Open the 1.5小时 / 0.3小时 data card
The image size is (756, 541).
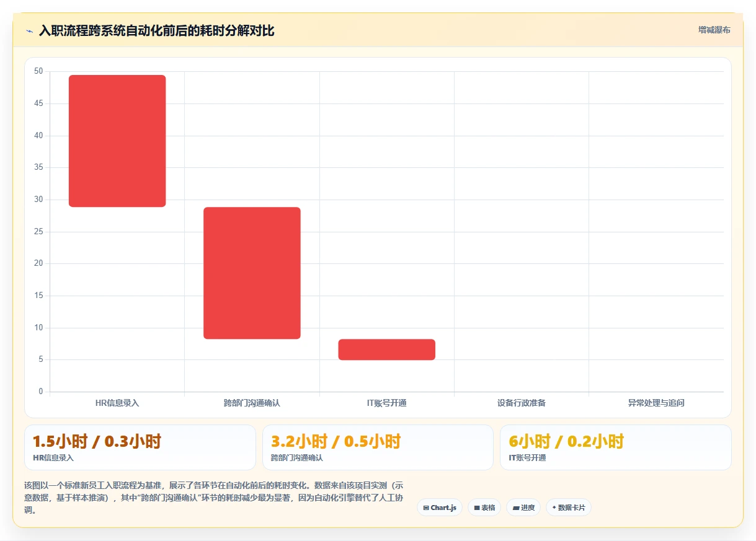pyautogui.click(x=140, y=447)
